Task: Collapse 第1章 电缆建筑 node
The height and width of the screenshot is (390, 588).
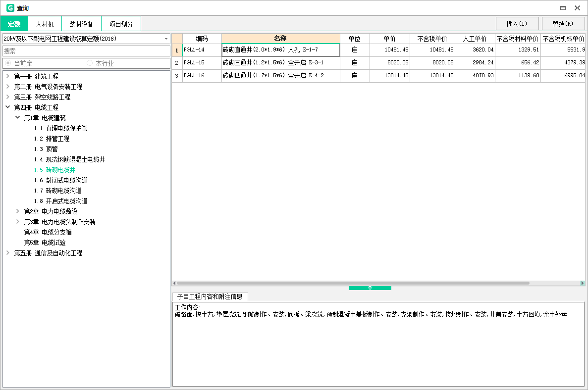Action: click(x=18, y=118)
